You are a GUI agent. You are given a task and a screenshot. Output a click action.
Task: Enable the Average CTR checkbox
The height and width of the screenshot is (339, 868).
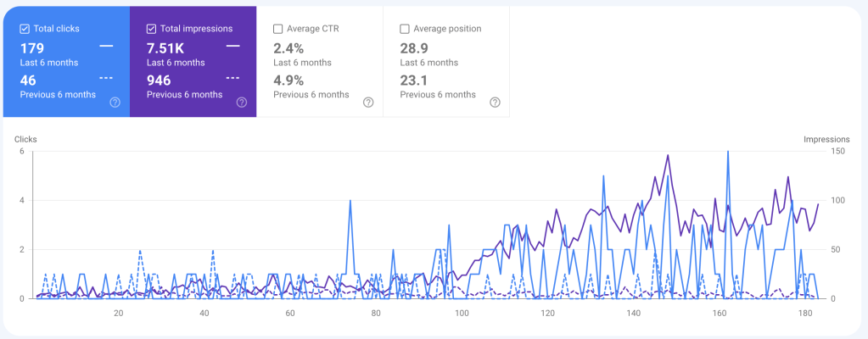[278, 29]
